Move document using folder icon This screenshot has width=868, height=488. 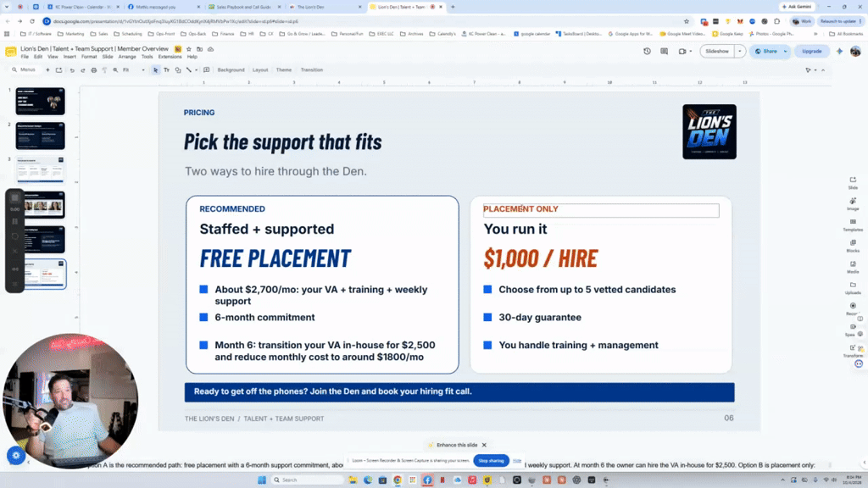tap(200, 49)
